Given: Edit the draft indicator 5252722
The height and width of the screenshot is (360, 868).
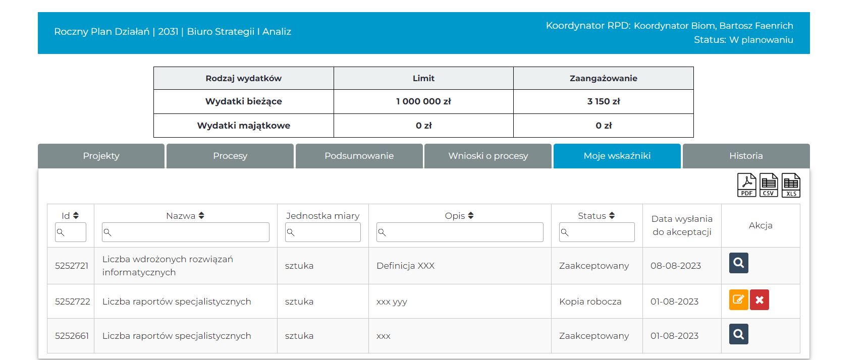Looking at the screenshot, I should click(x=738, y=300).
